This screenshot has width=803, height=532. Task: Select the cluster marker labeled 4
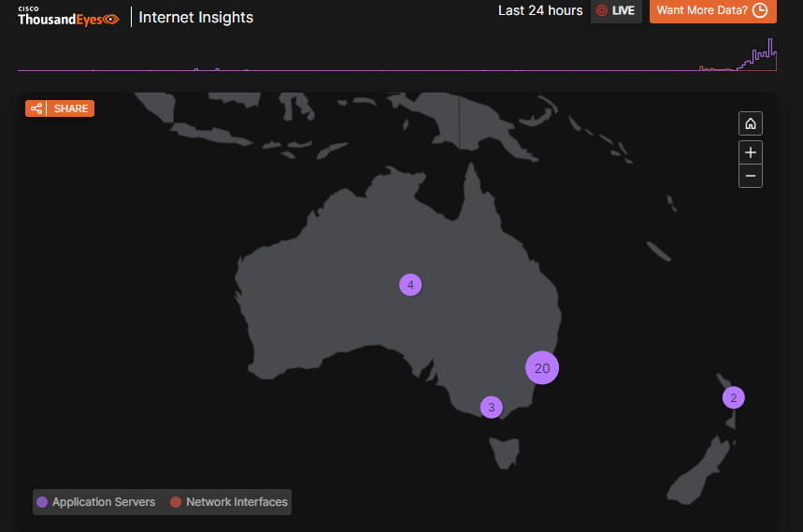409,284
